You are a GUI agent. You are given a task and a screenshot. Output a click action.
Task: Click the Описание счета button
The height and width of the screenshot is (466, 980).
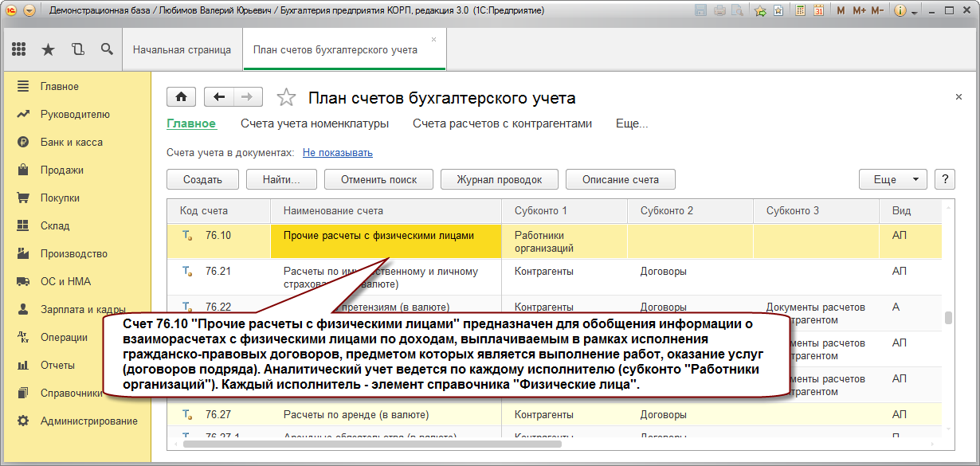tap(621, 179)
